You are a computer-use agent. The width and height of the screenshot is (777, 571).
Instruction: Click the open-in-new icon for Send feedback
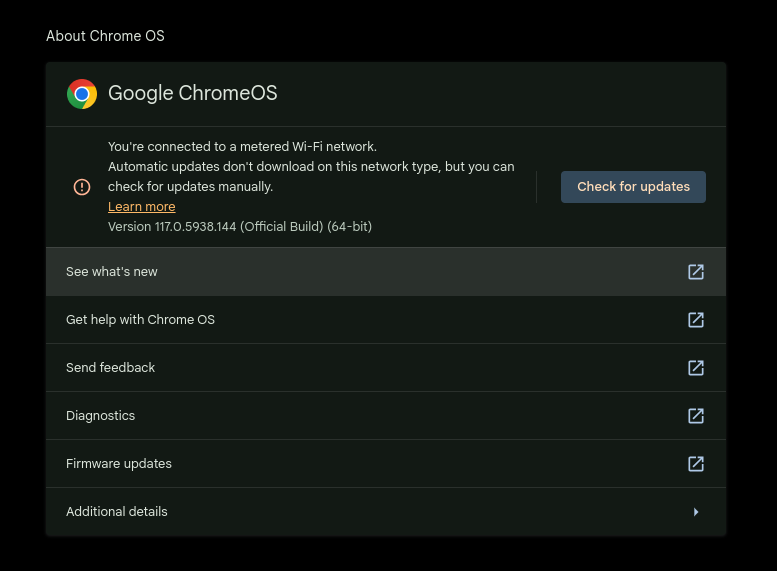pos(696,368)
